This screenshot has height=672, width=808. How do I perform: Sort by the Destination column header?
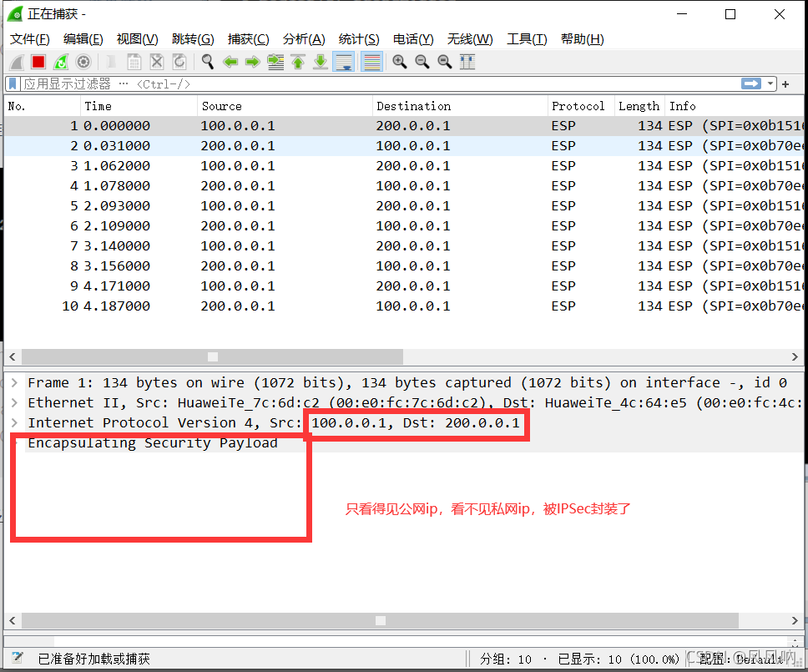coord(460,106)
